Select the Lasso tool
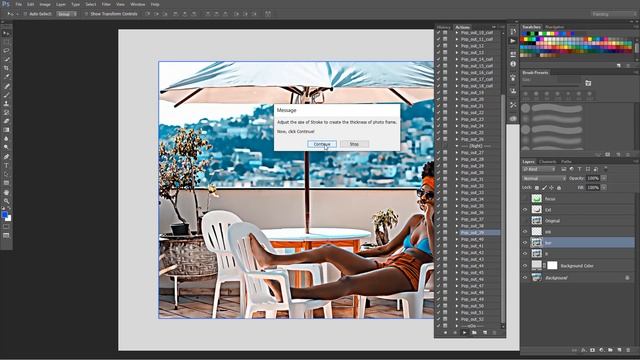 pos(6,51)
